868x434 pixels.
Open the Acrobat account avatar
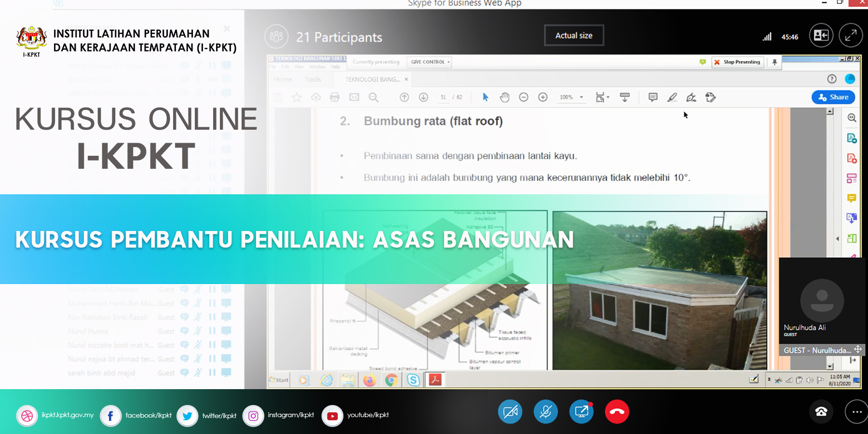click(x=850, y=79)
